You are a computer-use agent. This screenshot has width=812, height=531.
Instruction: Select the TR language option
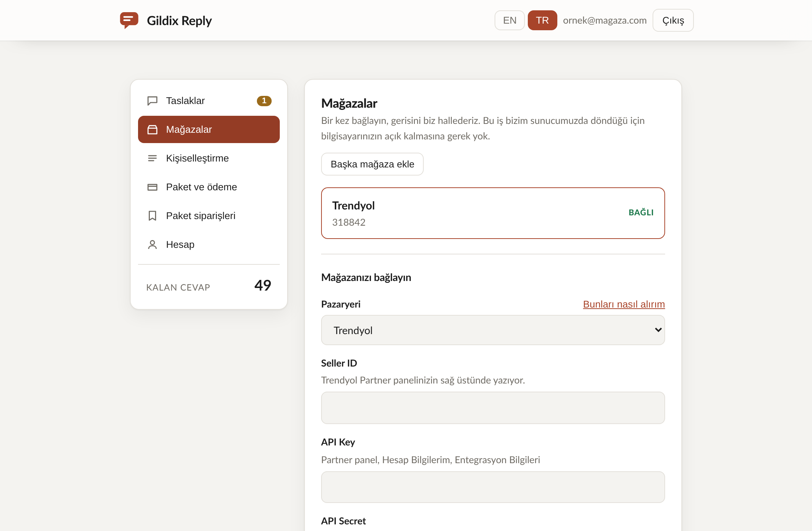pyautogui.click(x=542, y=20)
